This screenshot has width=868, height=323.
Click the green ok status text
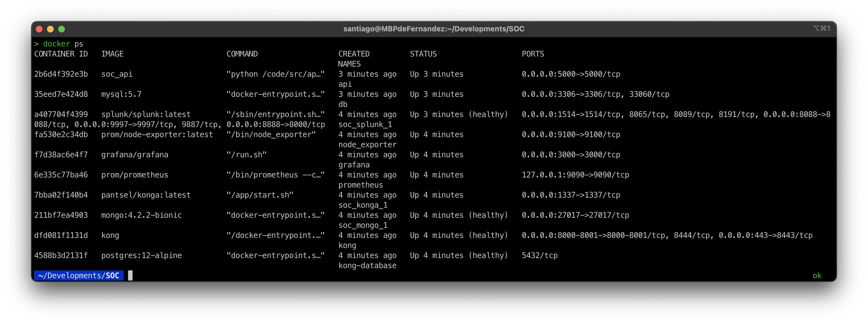coord(817,275)
